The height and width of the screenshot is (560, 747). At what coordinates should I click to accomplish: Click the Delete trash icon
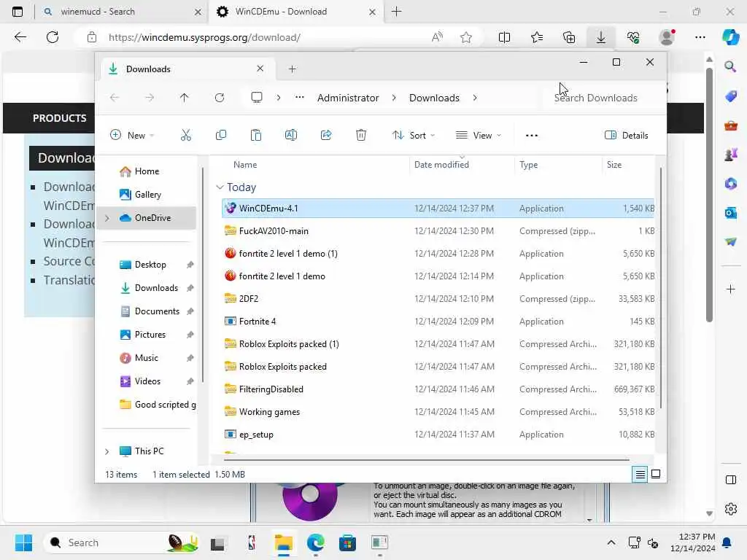(x=361, y=135)
